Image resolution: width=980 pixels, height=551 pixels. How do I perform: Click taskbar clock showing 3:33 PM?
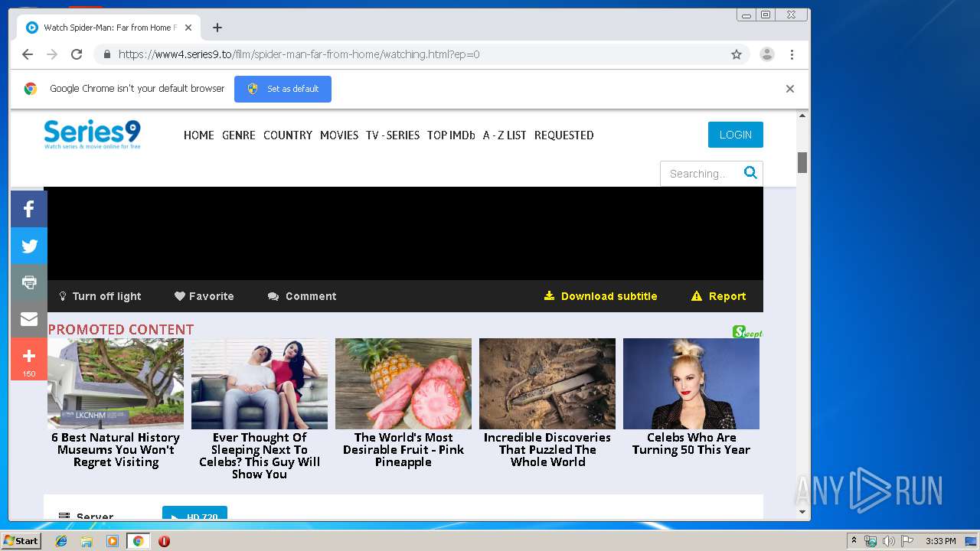click(x=940, y=541)
